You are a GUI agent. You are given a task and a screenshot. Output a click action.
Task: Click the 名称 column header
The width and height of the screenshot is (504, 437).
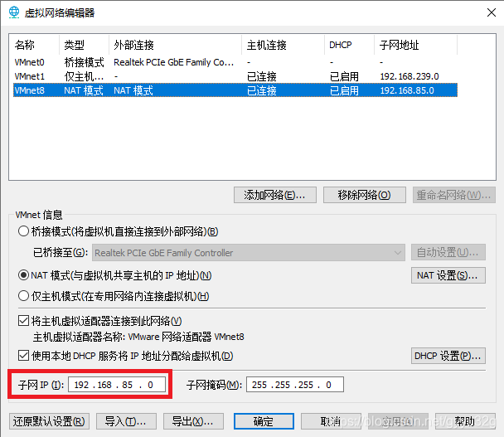[36, 45]
